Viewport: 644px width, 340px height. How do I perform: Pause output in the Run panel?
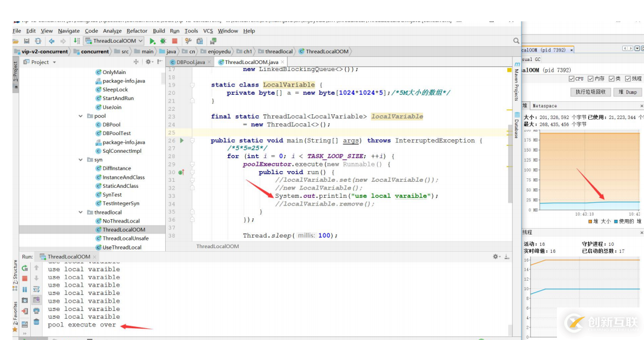pos(25,290)
